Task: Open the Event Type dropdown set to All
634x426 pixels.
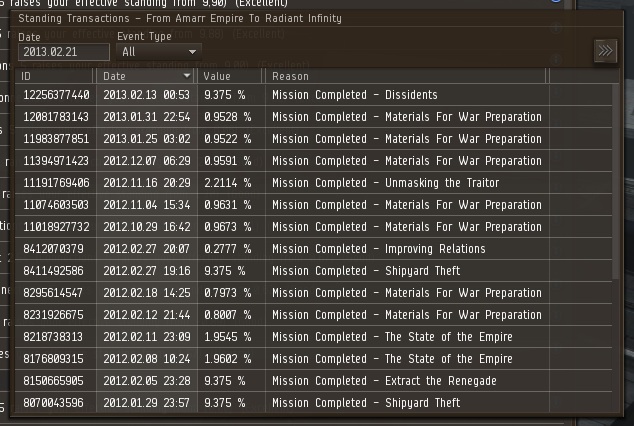Action: click(159, 51)
